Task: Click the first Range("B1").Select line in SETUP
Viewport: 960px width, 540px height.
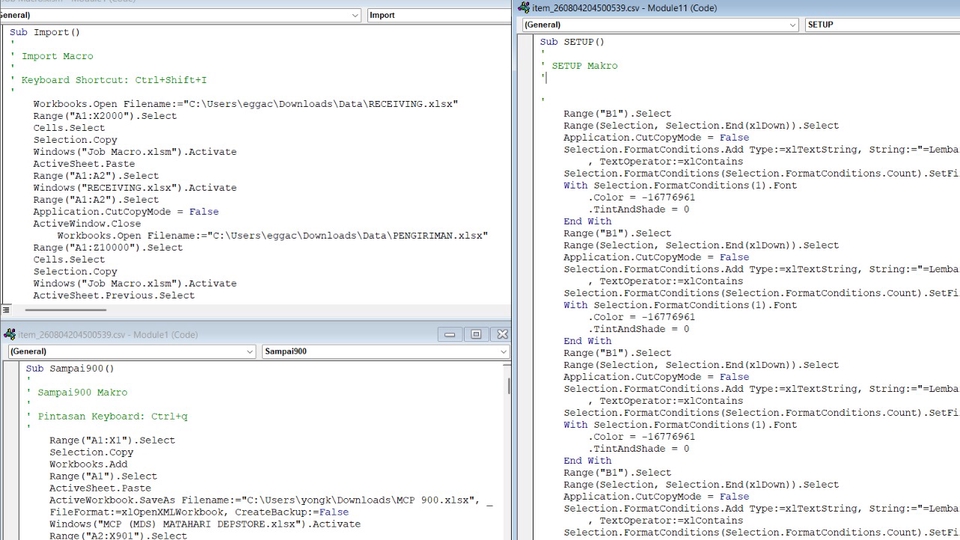Action: [x=617, y=113]
